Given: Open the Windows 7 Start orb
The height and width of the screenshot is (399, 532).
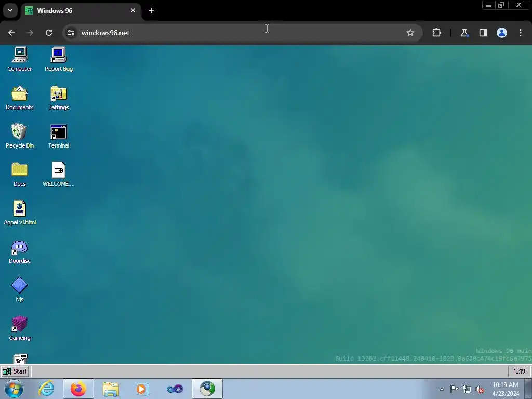Looking at the screenshot, I should [14, 389].
